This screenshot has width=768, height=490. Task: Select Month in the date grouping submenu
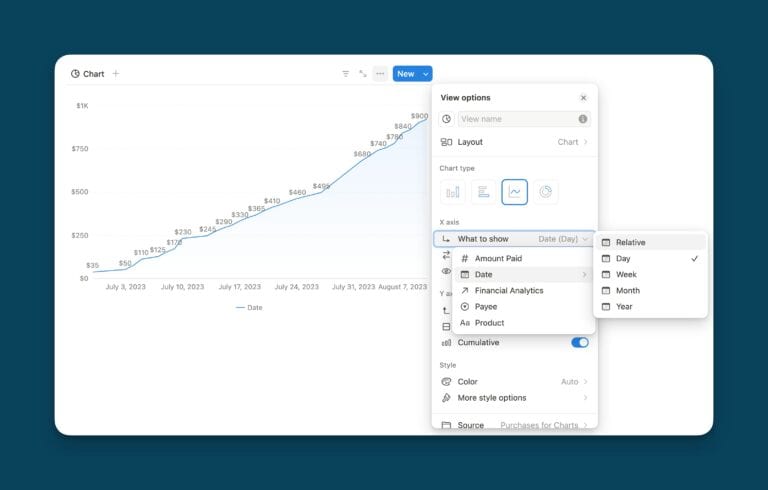tap(627, 290)
